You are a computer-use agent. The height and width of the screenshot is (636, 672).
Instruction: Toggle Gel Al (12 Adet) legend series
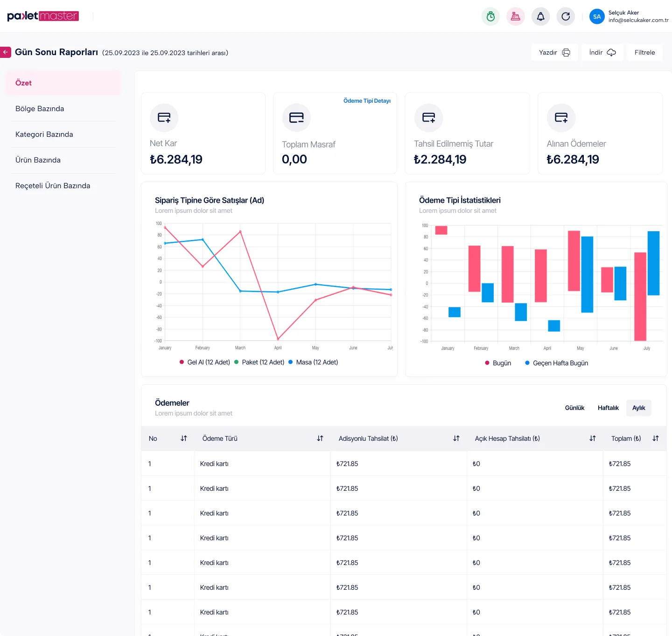click(204, 362)
